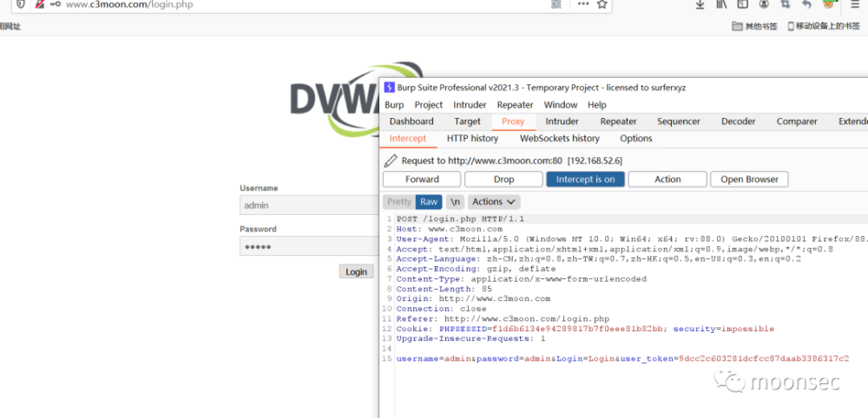Open Firefox downloads arrow icon
Viewport: 868px width, 418px height.
(700, 4)
